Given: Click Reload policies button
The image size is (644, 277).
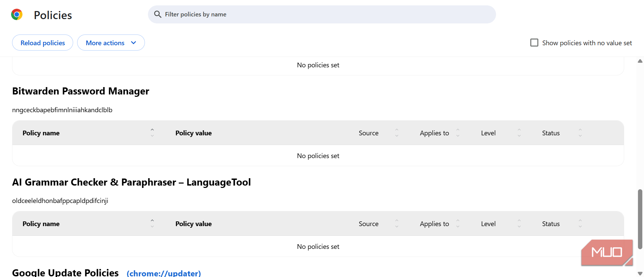Looking at the screenshot, I should coord(43,43).
